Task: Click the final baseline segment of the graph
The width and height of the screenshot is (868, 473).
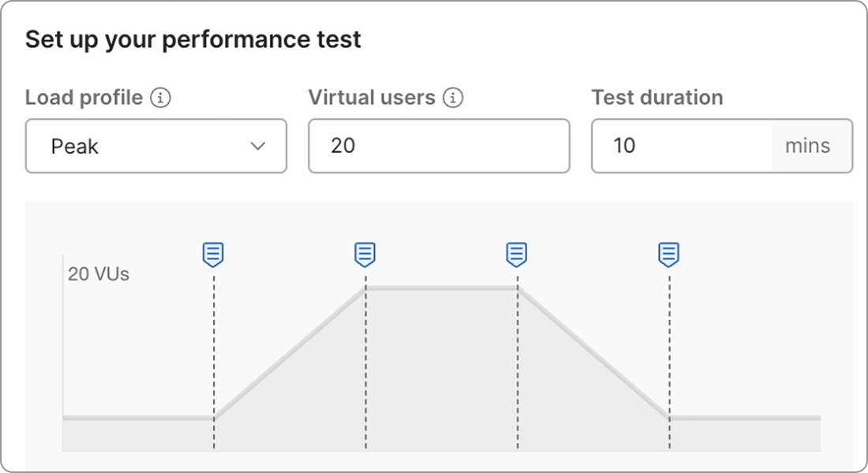Action: pos(745,417)
